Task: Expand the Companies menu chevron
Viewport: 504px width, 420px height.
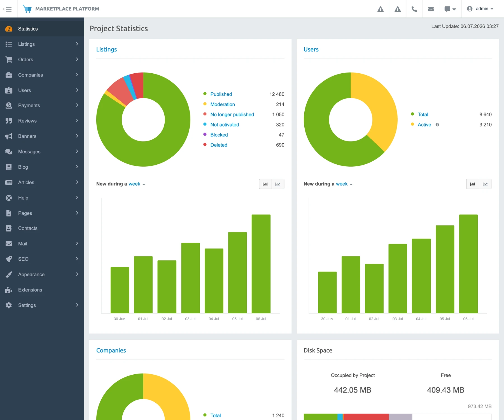Action: click(77, 75)
